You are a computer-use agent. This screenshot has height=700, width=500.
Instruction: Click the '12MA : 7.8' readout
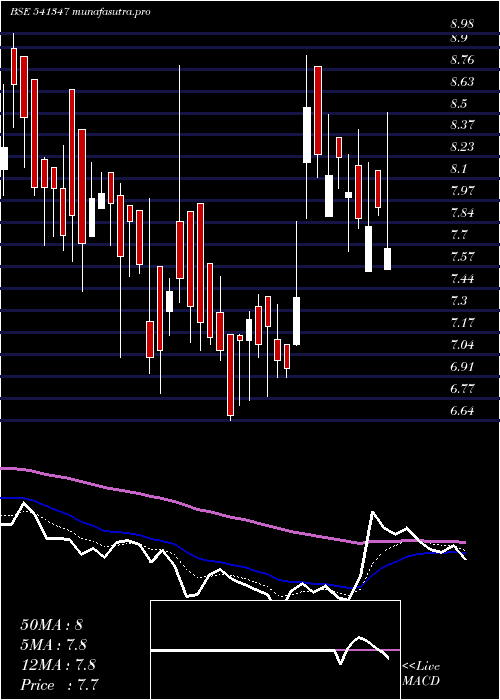(x=58, y=665)
